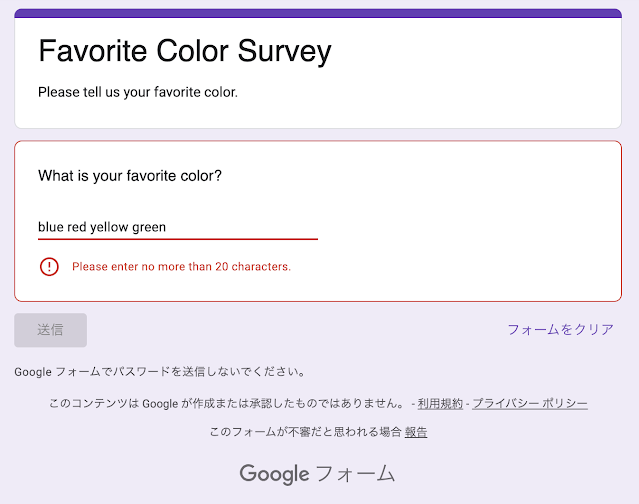The height and width of the screenshot is (504, 639).
Task: Click the 'What is your favorite color?' question label
Action: pos(130,176)
